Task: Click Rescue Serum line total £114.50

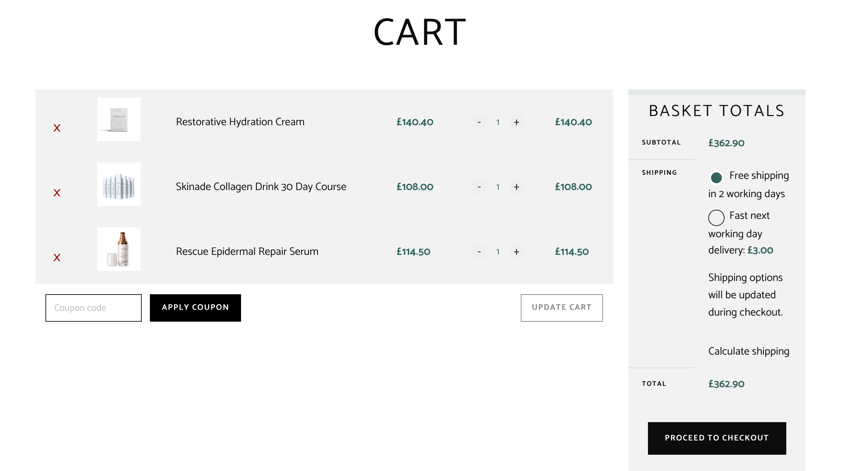Action: [572, 251]
